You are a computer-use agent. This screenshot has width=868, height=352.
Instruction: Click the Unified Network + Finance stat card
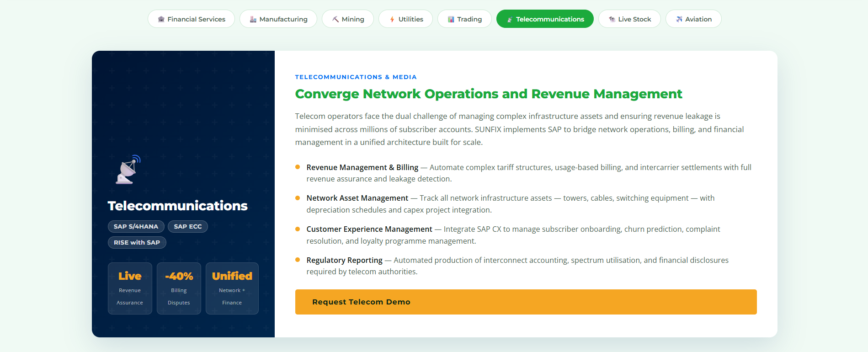[x=232, y=288]
